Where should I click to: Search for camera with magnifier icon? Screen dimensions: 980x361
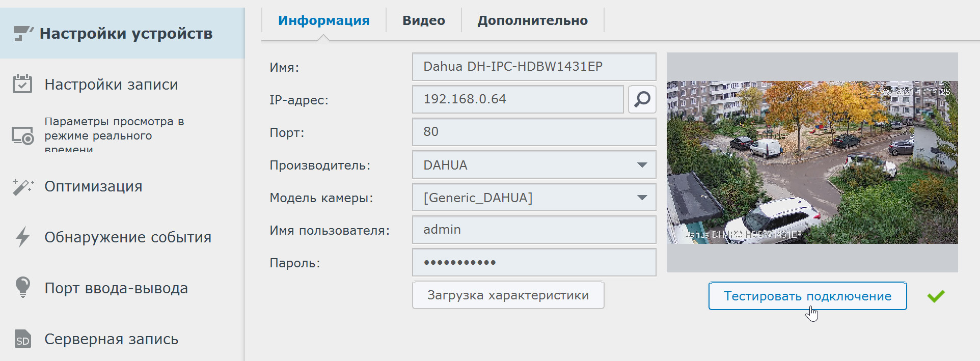(642, 99)
